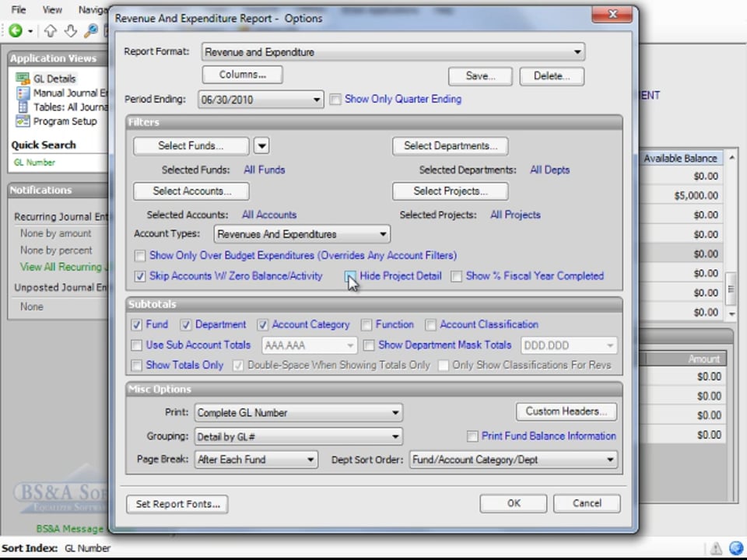Open the Grouping dropdown
The height and width of the screenshot is (560, 747).
395,436
